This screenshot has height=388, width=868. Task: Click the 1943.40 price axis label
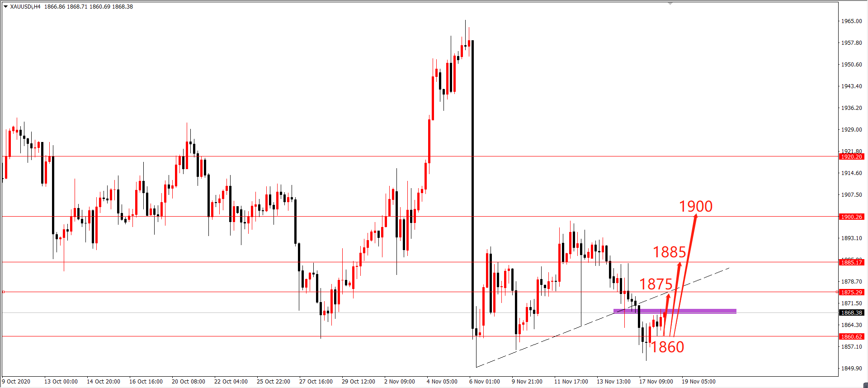pos(851,86)
